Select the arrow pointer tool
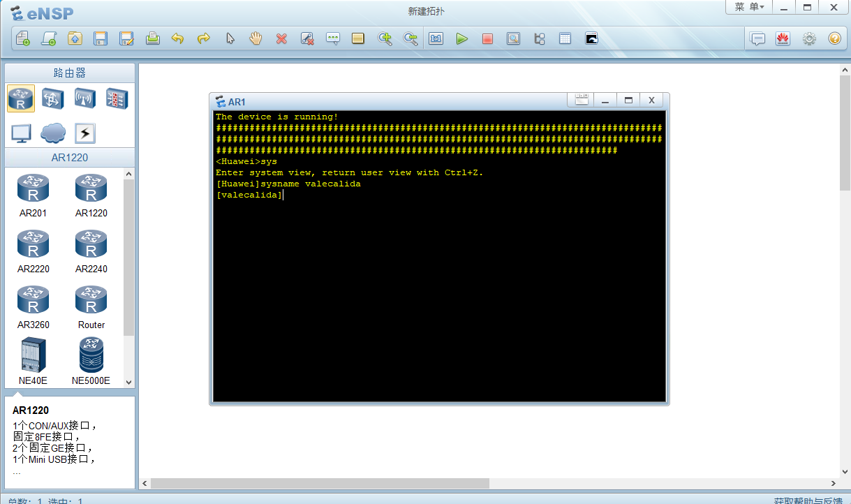851x504 pixels. point(230,38)
